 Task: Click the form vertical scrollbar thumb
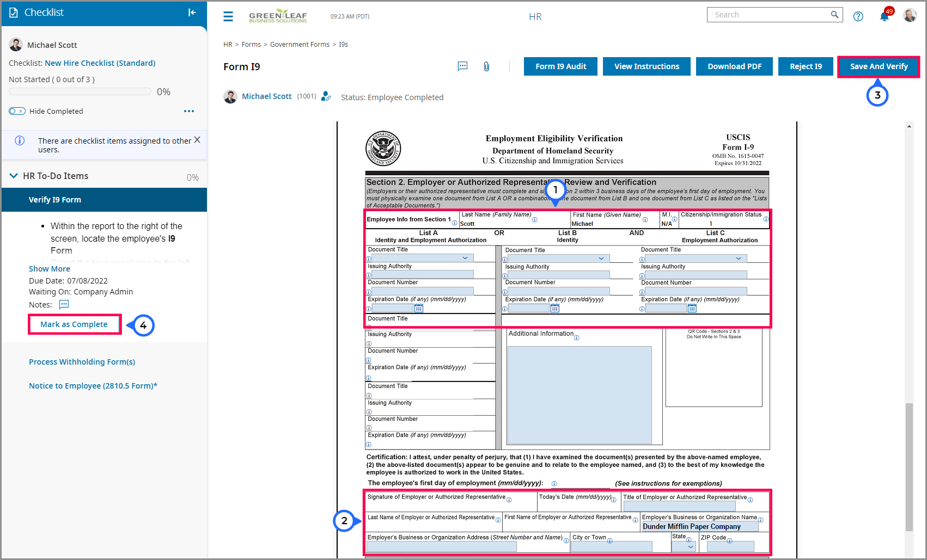coord(909,467)
